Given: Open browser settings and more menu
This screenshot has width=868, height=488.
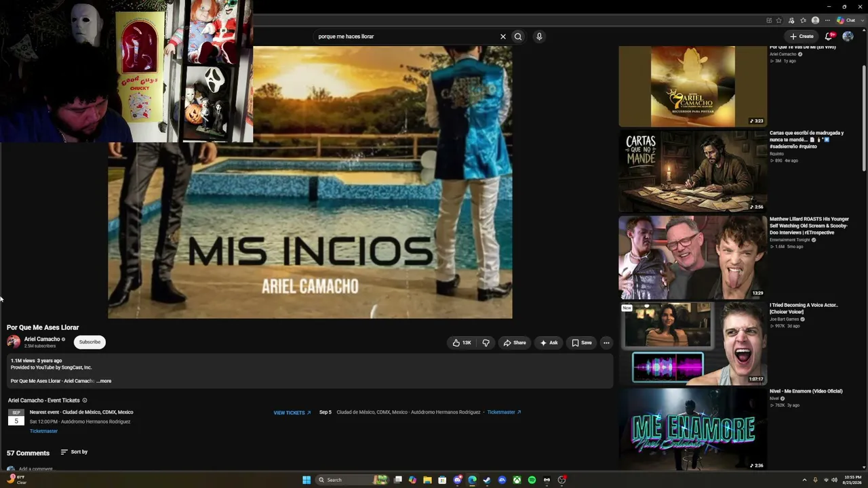Looking at the screenshot, I should click(827, 20).
